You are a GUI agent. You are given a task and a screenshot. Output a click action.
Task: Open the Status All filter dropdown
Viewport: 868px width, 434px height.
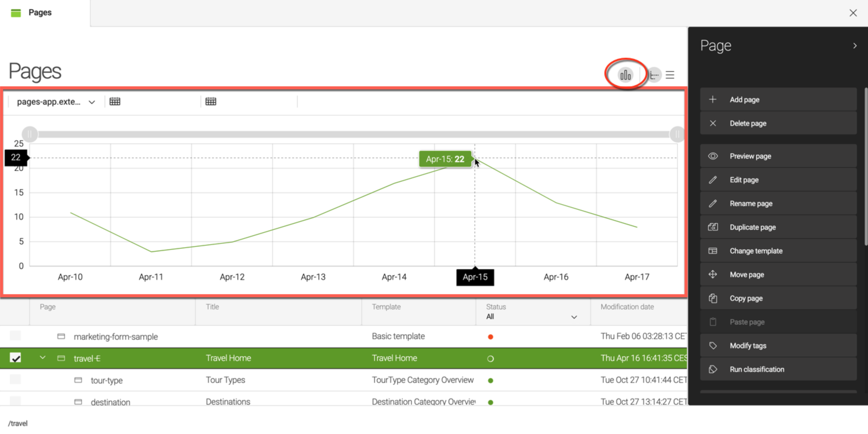pyautogui.click(x=532, y=317)
